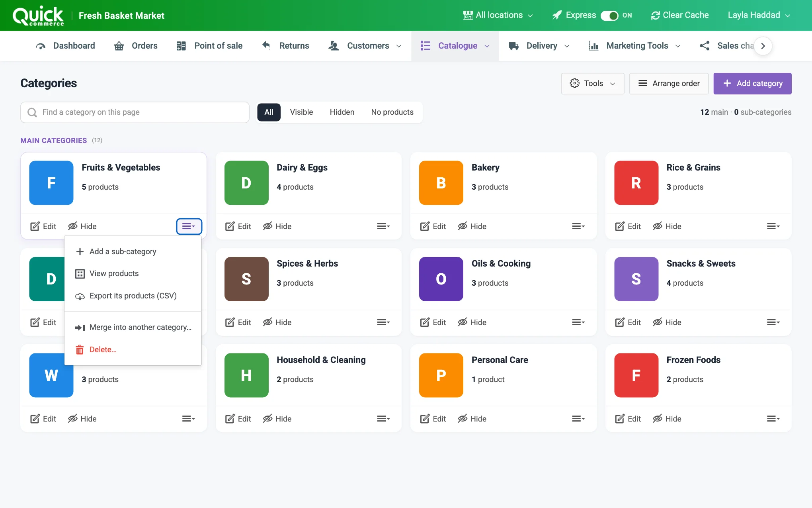Open the Layla Haddad account menu
Image resolution: width=812 pixels, height=508 pixels.
(x=759, y=15)
